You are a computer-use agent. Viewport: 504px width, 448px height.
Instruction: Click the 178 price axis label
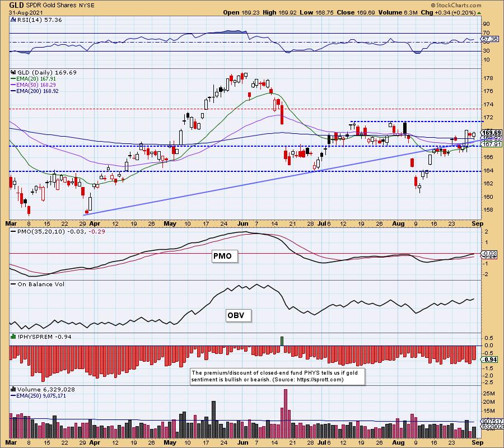pyautogui.click(x=488, y=78)
